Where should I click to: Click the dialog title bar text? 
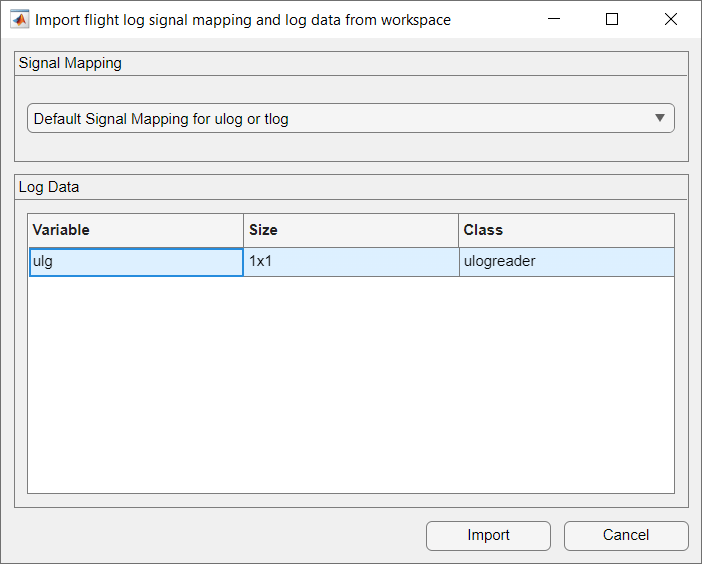(x=243, y=19)
